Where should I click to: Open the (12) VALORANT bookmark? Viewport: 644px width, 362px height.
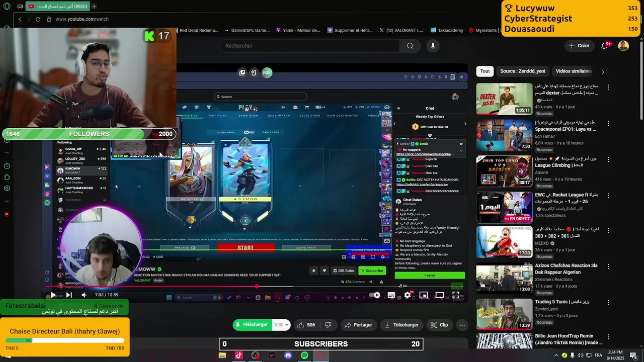401,30
